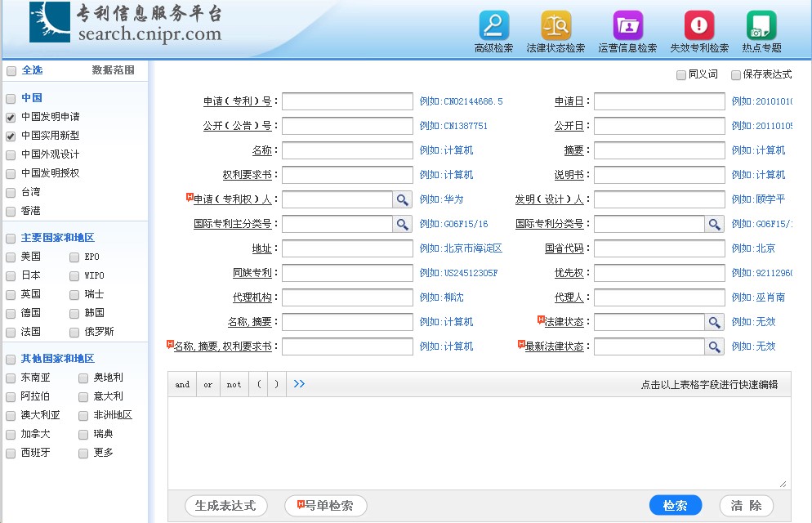Insert the 'and' operator
The image size is (812, 523).
pos(182,385)
